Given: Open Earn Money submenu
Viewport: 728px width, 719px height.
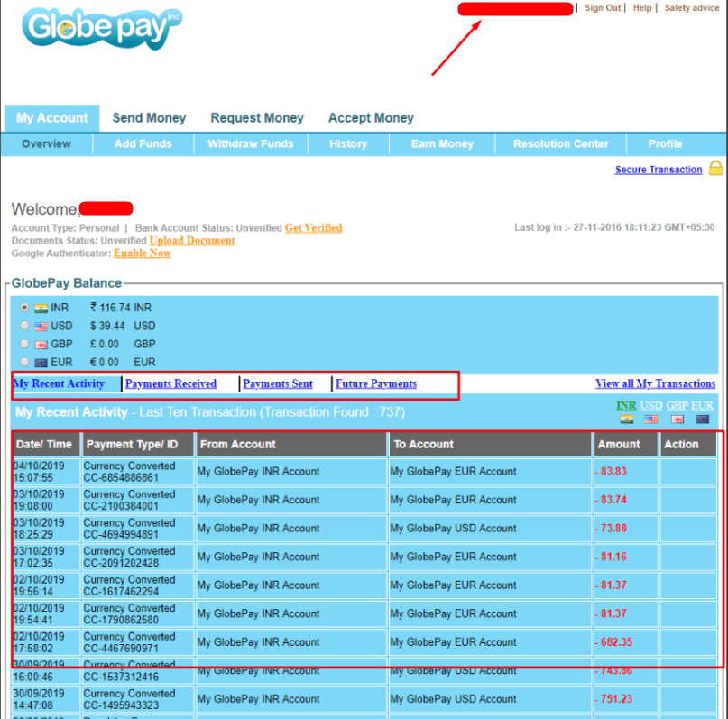Looking at the screenshot, I should coord(442,144).
